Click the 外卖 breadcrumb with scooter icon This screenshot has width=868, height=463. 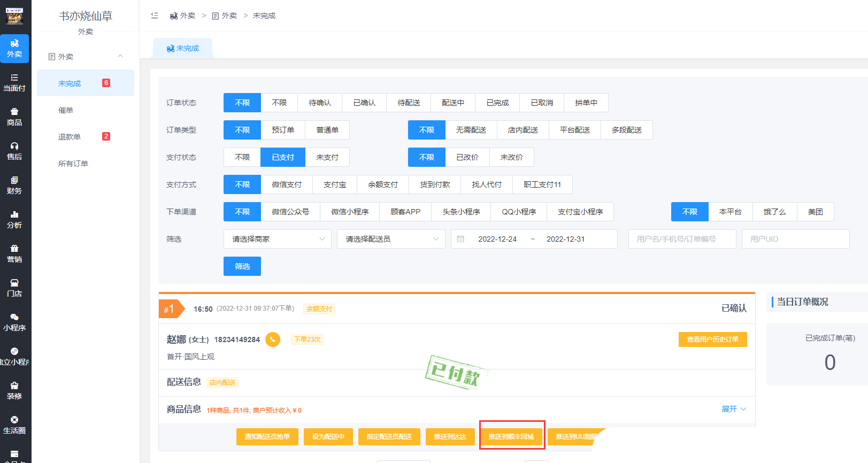(183, 16)
